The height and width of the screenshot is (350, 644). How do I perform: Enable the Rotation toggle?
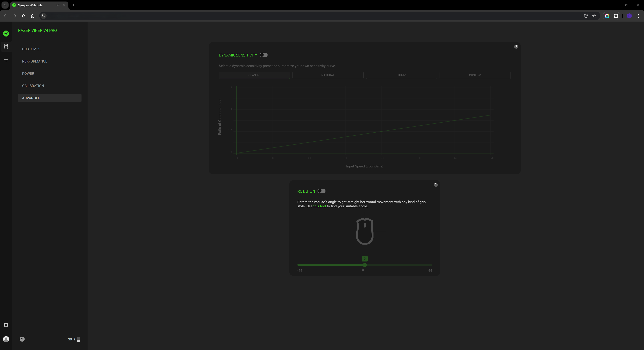[x=321, y=191]
